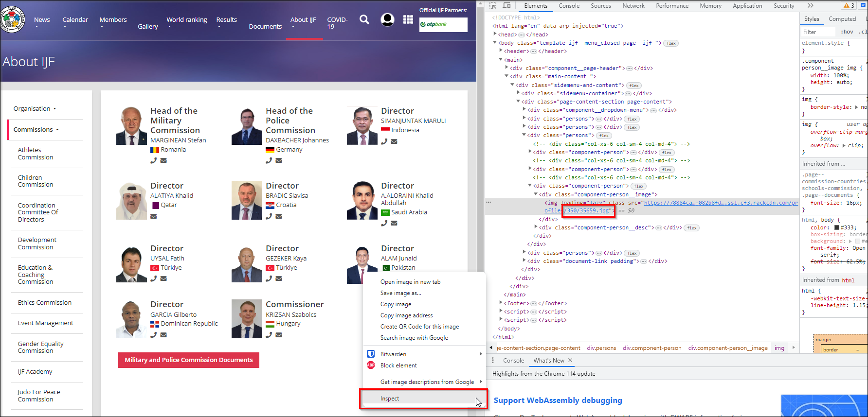
Task: Expand the head element node
Action: pyautogui.click(x=495, y=35)
